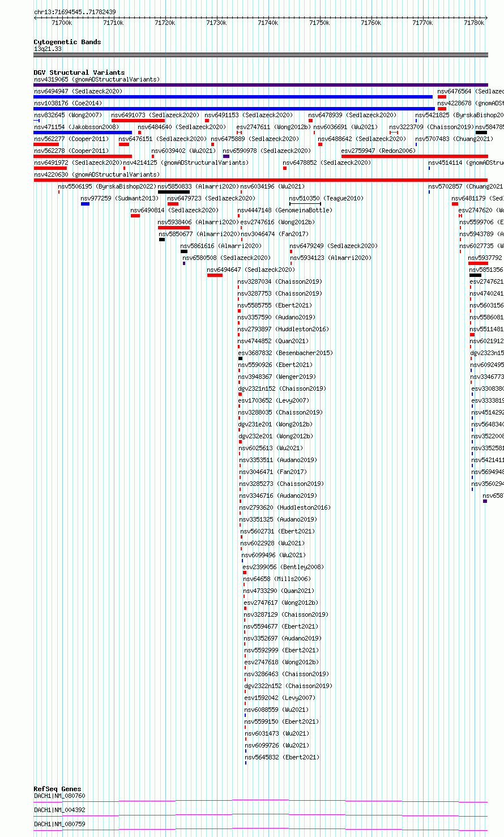Click the Cytogenetic Bands track title
504x837 pixels.
pos(67,42)
